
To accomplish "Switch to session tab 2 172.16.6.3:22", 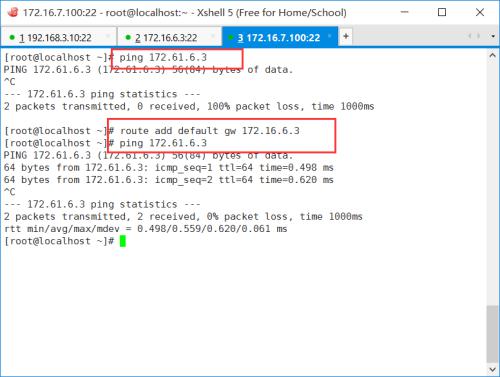I will click(169, 37).
